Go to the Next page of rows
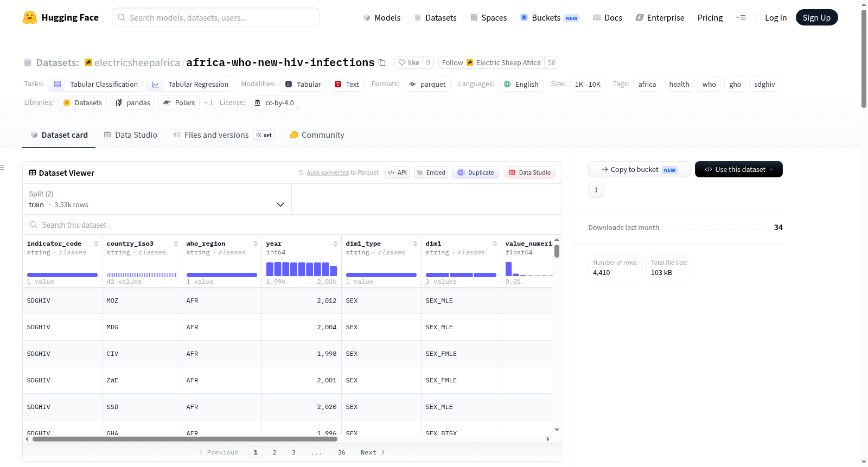The height and width of the screenshot is (467, 868). [x=373, y=452]
